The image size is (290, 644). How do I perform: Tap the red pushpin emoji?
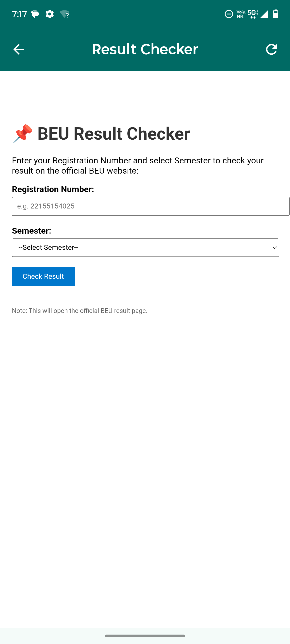click(23, 133)
